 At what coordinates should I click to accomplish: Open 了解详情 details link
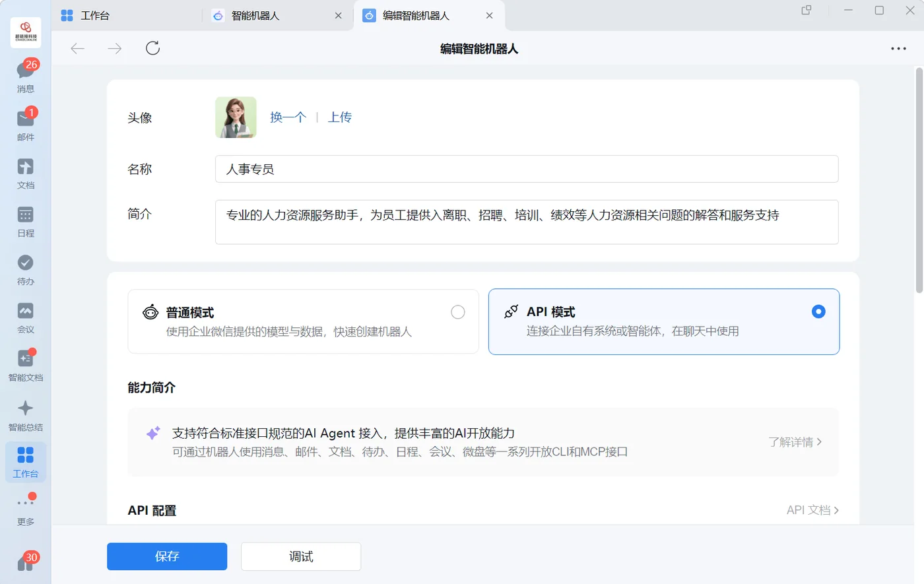(x=795, y=442)
